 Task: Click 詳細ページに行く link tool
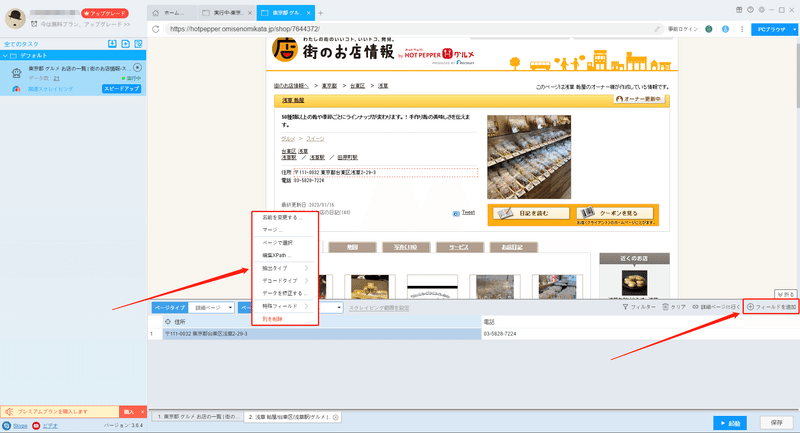pyautogui.click(x=716, y=307)
